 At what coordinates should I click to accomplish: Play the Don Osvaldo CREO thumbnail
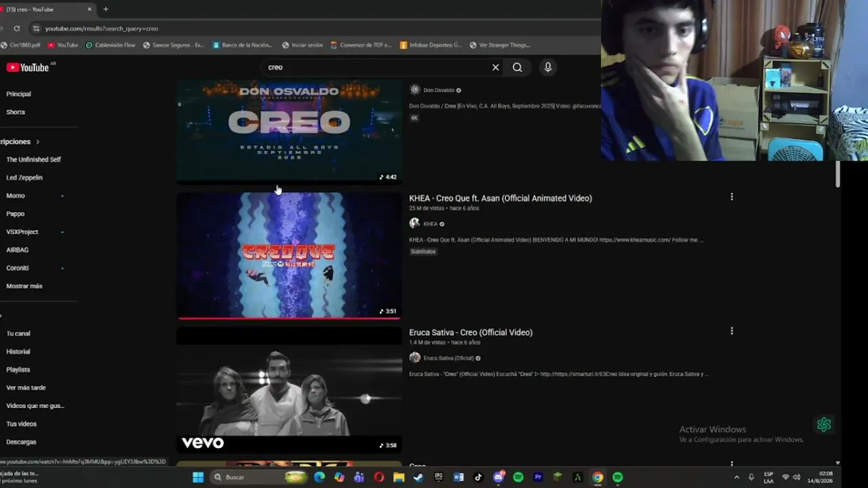click(x=289, y=132)
